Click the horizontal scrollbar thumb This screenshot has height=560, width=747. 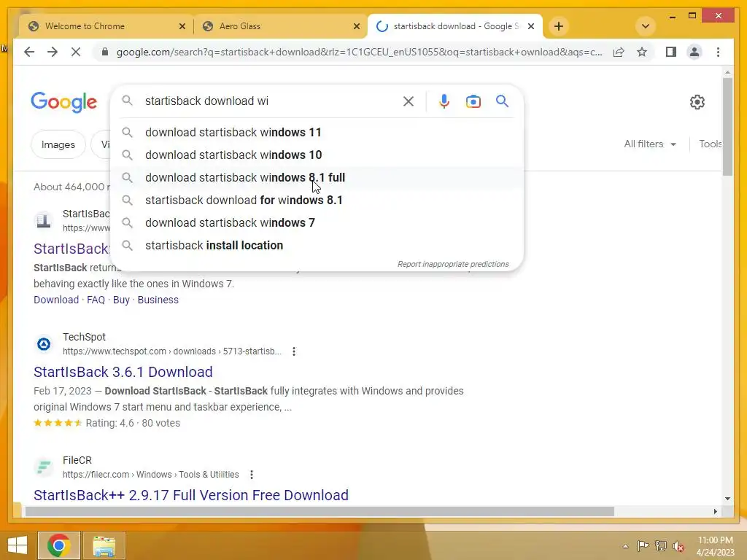coord(320,511)
